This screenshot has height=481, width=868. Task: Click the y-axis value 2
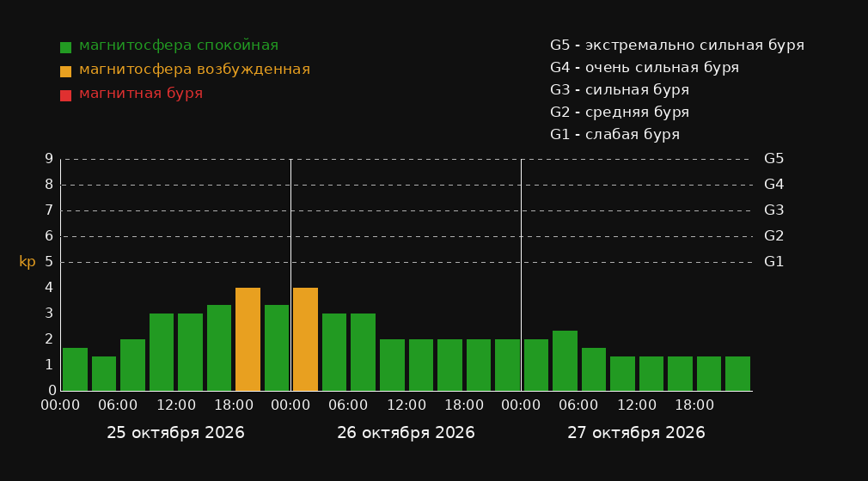49,338
